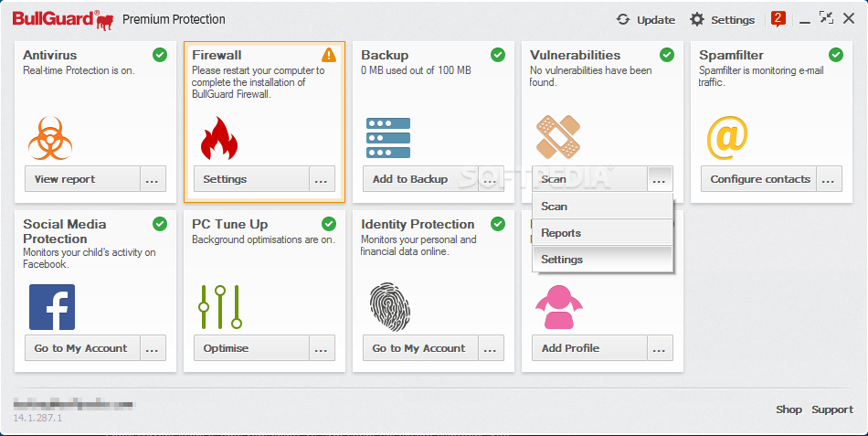Expand Identity Protection more options button

(x=491, y=348)
